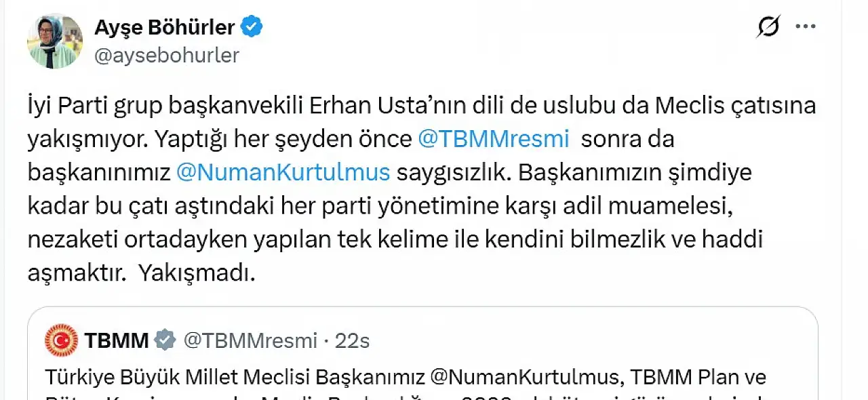Follow the @TBMMresmi mention in main tweet text
This screenshot has height=400, width=868.
[x=493, y=138]
